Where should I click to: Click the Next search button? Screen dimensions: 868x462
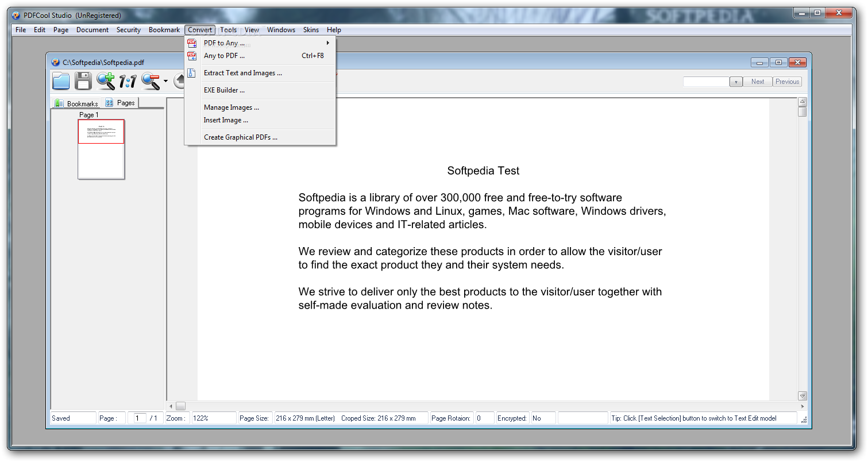tap(758, 82)
